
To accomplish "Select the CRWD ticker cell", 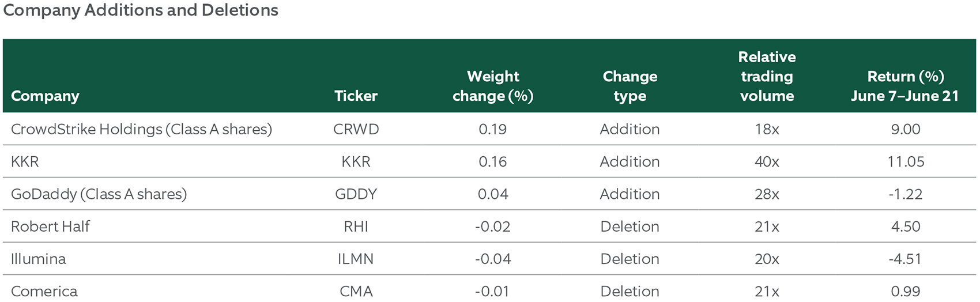I will tap(356, 129).
